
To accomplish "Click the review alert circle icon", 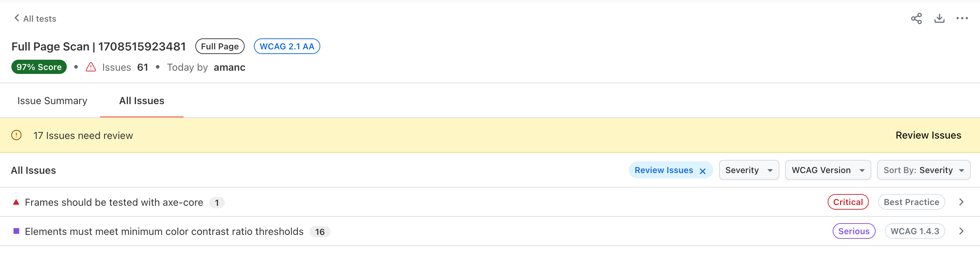I will pyautogui.click(x=16, y=135).
